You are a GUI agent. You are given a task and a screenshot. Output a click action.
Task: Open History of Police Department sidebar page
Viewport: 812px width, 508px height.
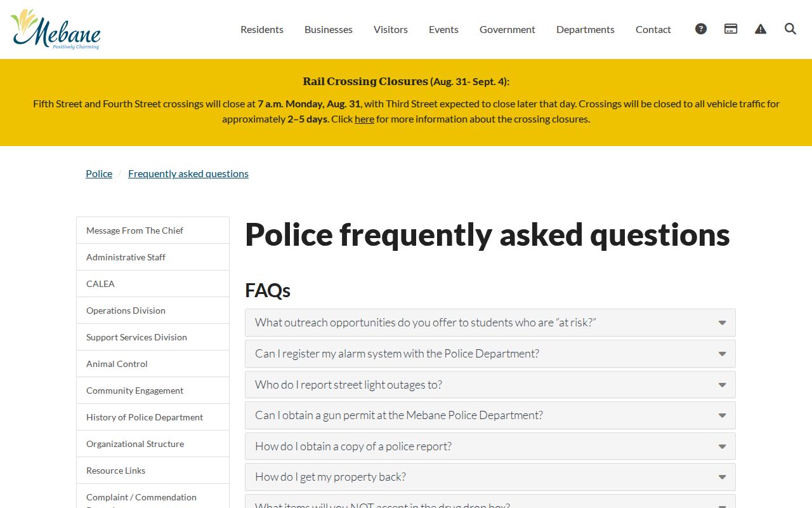[x=153, y=417]
